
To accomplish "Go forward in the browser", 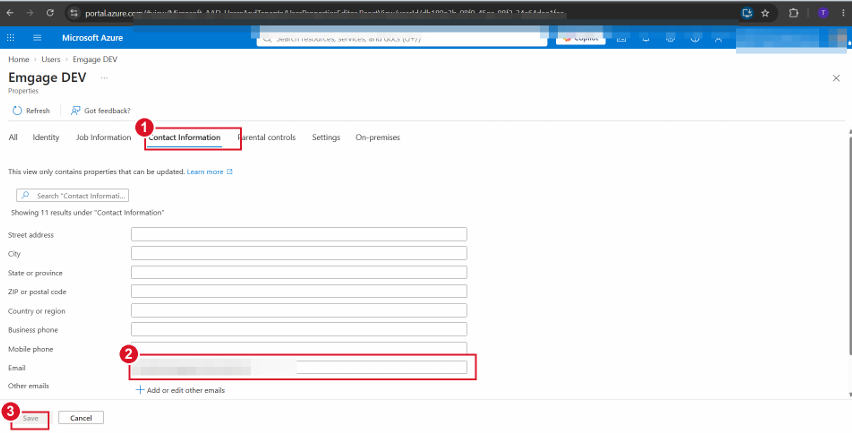I will 30,12.
